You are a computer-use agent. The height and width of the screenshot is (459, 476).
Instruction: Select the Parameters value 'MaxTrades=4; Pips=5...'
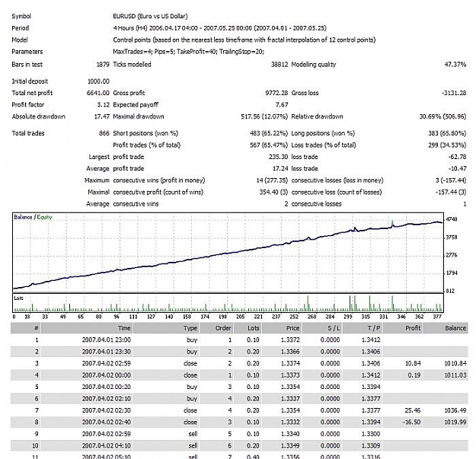pyautogui.click(x=189, y=52)
